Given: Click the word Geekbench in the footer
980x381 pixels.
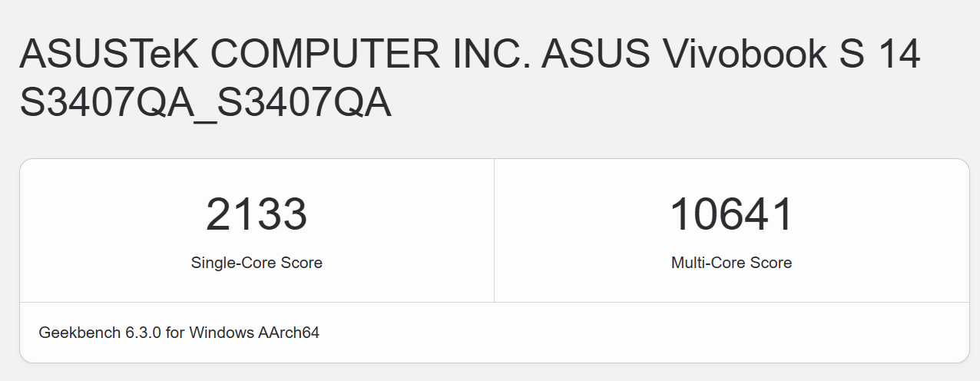Looking at the screenshot, I should pos(80,333).
